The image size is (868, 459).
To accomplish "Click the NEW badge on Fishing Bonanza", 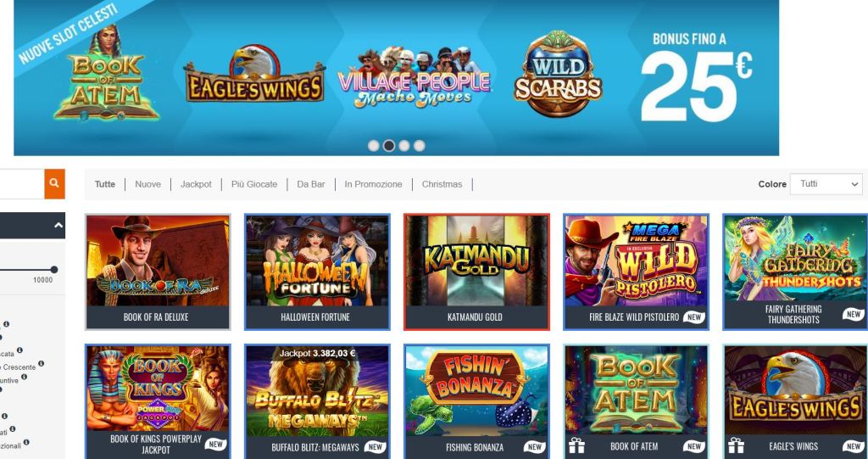I will [x=535, y=447].
